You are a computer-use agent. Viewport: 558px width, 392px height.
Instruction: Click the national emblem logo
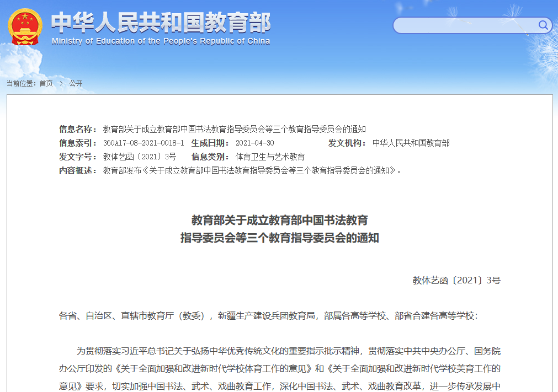tap(25, 27)
